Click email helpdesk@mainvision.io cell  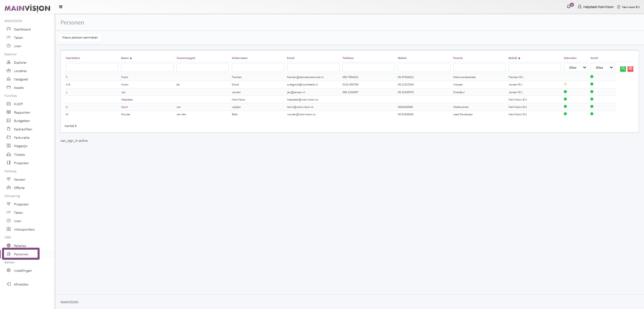point(303,100)
